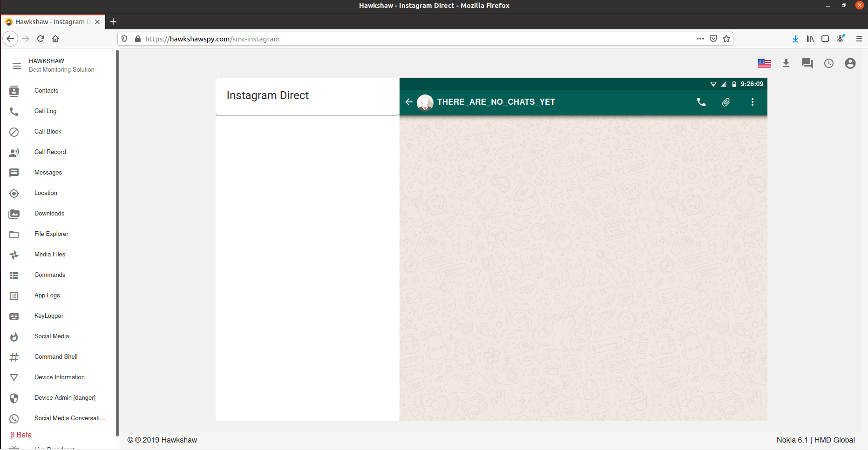Click the Call Log phone icon

coord(14,112)
